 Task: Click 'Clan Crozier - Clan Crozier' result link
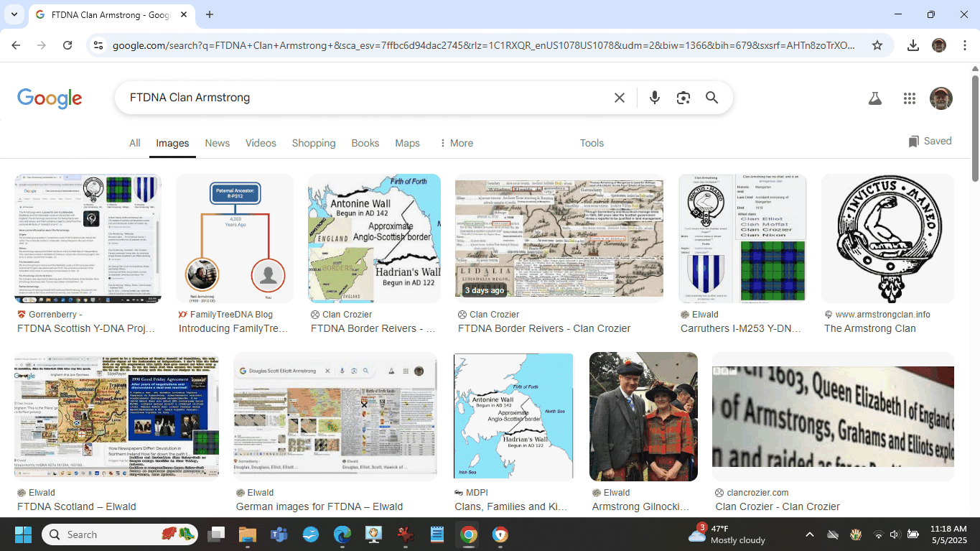click(778, 506)
